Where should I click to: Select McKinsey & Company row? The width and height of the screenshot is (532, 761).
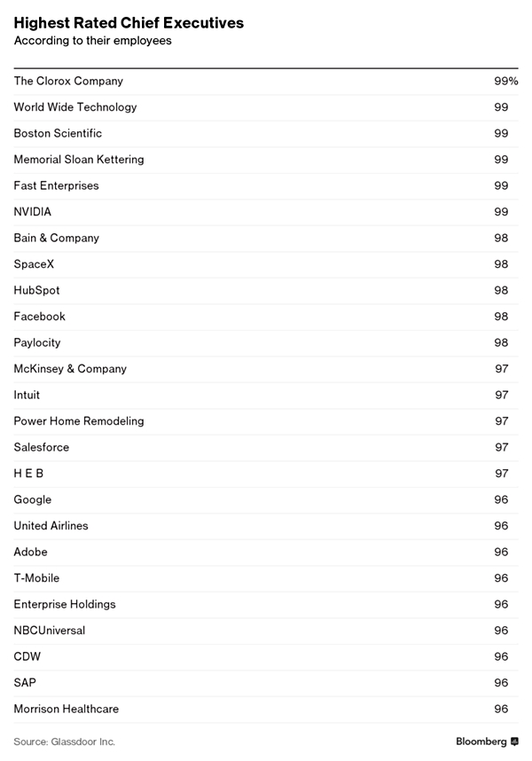click(70, 369)
